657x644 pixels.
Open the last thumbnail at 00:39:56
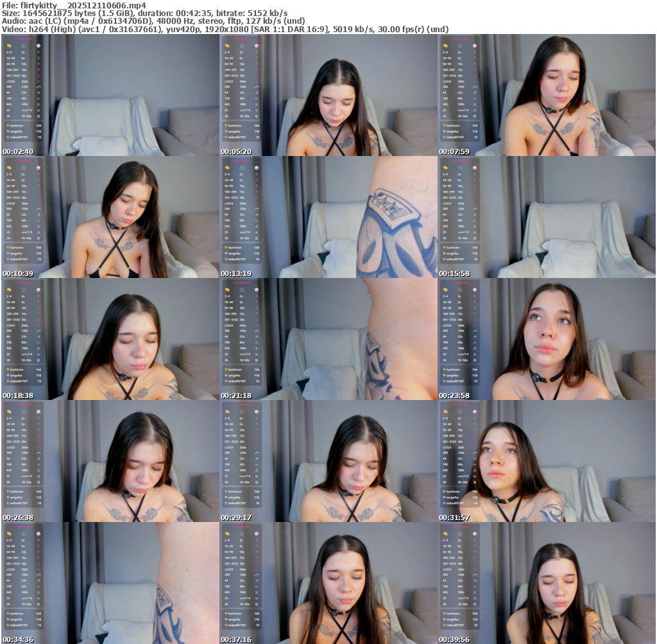[547, 583]
